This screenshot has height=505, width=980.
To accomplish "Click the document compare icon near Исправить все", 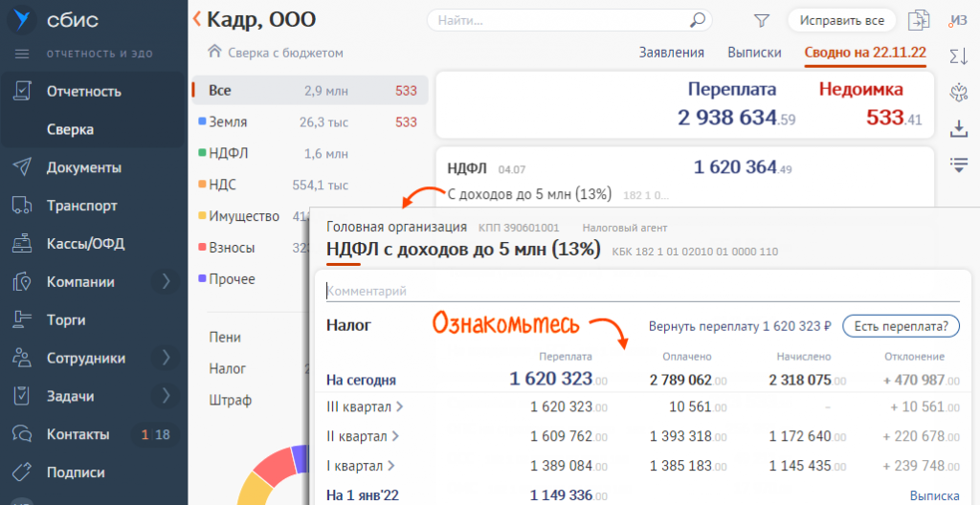I will (x=920, y=20).
